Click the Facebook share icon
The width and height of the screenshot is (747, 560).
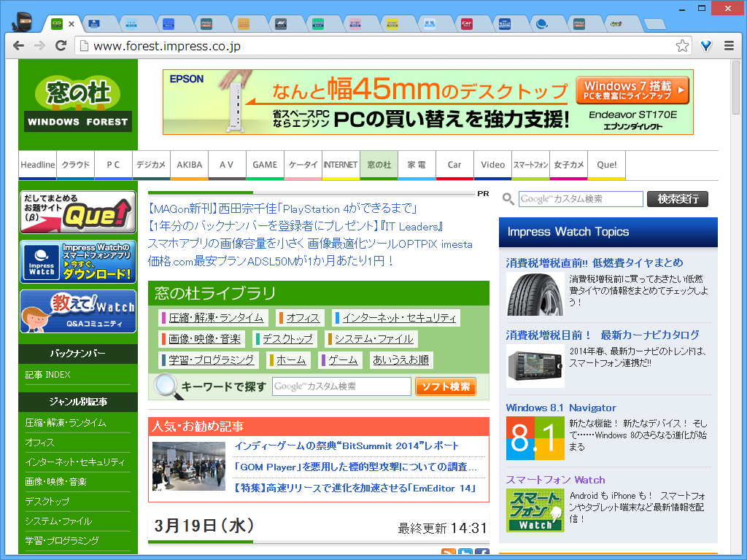point(482,553)
